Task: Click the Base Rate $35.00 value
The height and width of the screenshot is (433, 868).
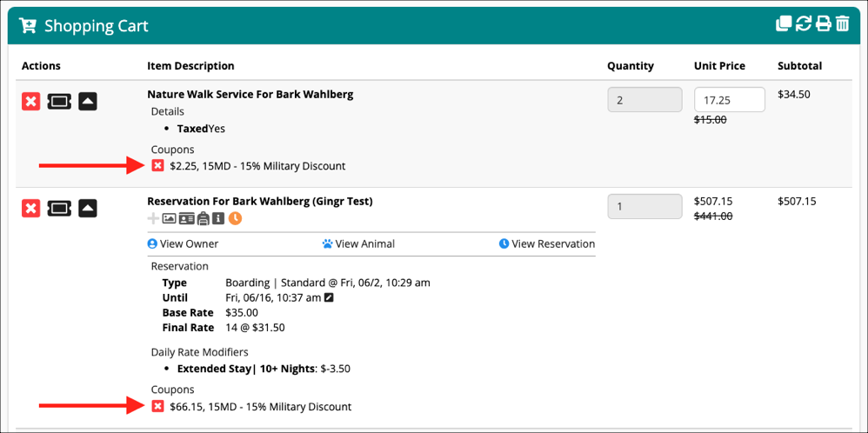Action: pos(242,312)
